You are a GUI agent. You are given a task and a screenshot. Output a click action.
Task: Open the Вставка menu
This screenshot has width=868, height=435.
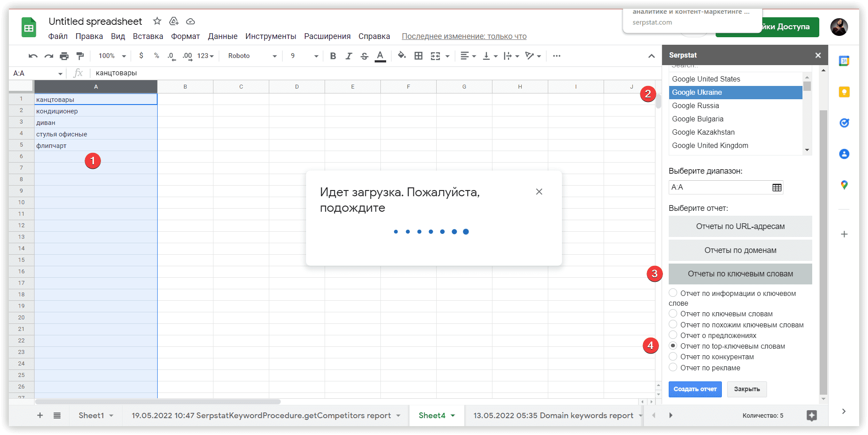tap(148, 36)
